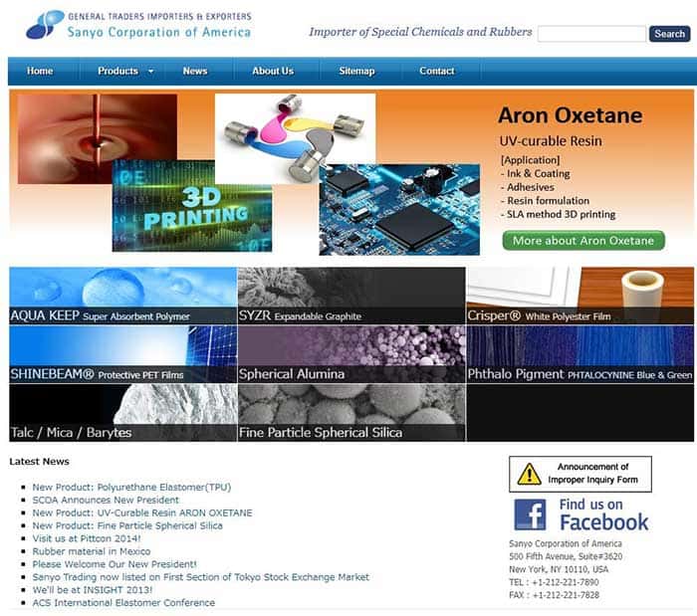Open the circuit board banner image
This screenshot has width=697, height=616.
point(399,210)
